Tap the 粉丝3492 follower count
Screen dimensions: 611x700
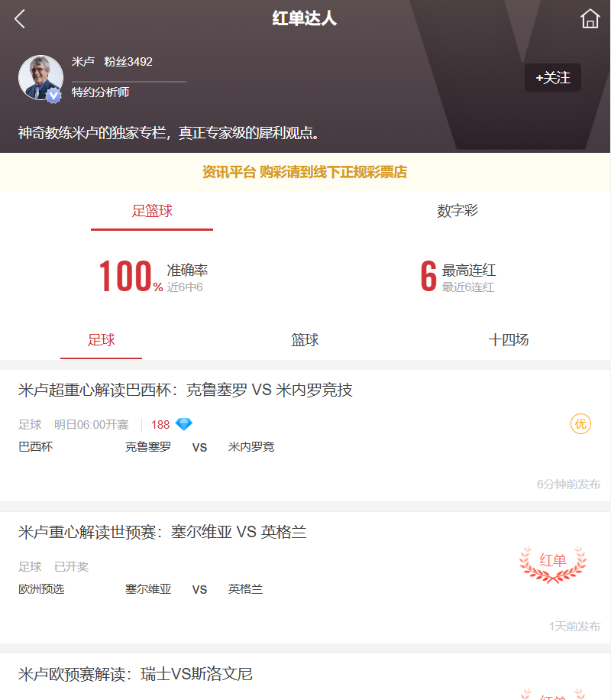pyautogui.click(x=128, y=62)
